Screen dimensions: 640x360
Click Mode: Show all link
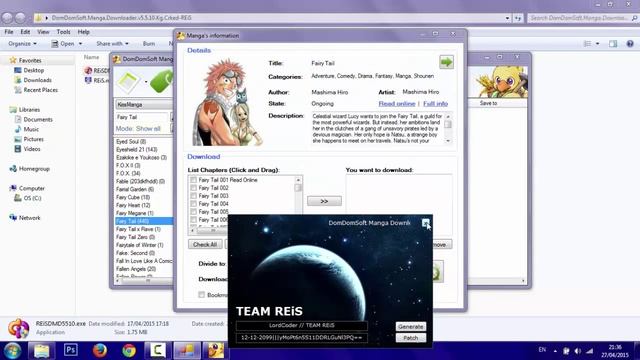tap(138, 129)
